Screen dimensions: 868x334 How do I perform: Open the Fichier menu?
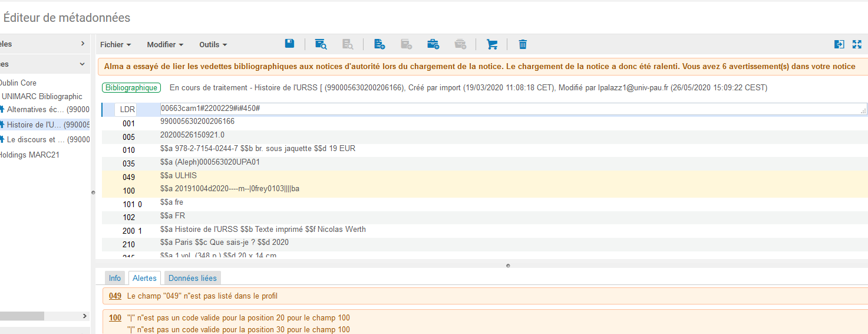point(115,45)
